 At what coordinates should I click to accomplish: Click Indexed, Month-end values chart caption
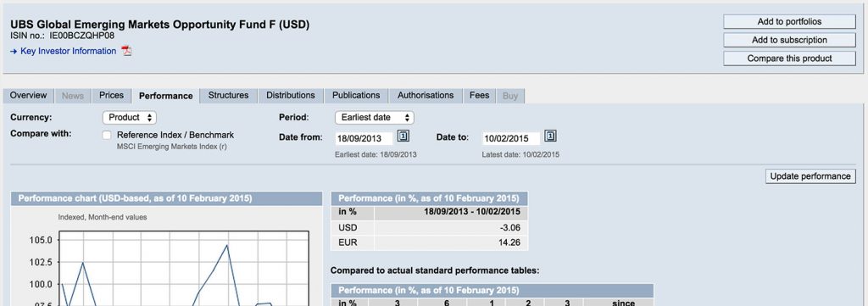point(103,218)
